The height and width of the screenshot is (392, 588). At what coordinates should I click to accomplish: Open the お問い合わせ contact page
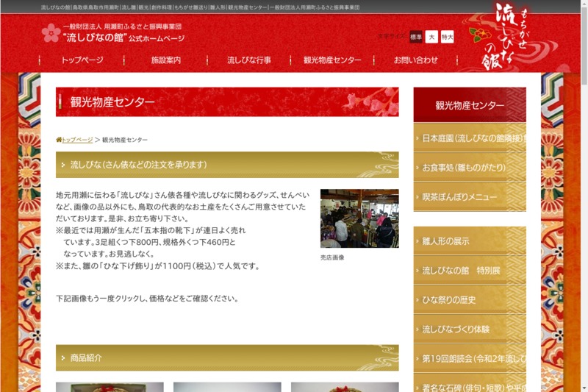[x=416, y=60]
